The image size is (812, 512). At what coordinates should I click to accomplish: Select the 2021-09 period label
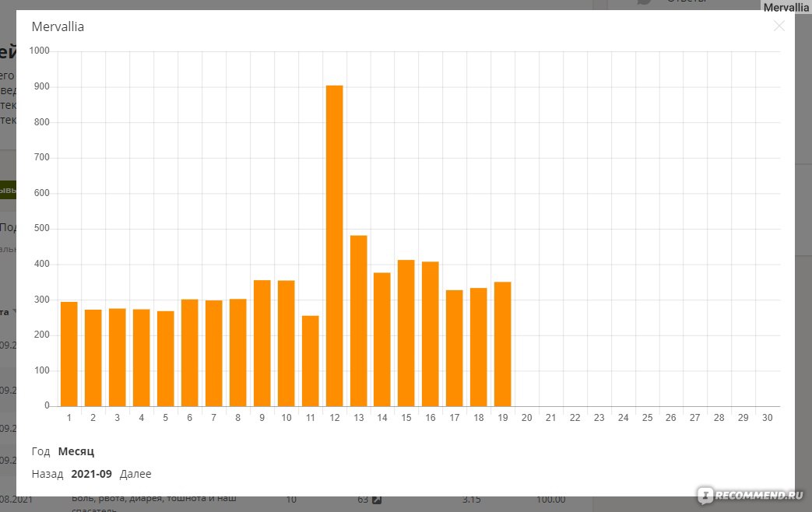91,474
